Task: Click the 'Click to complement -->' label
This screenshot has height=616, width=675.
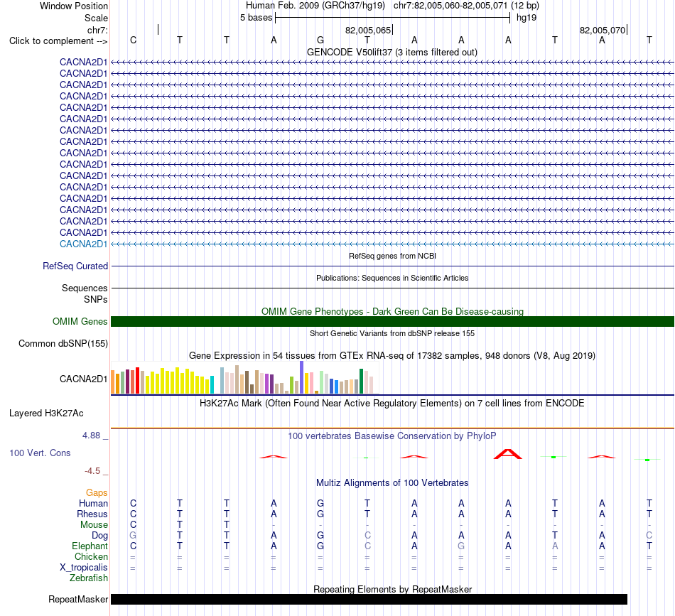Action: (x=58, y=41)
